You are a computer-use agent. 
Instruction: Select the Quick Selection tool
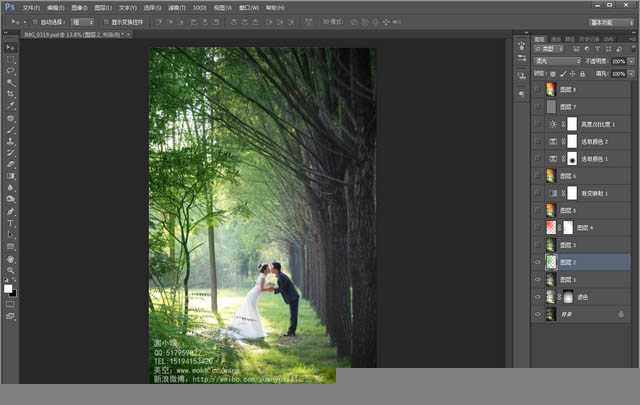point(10,82)
